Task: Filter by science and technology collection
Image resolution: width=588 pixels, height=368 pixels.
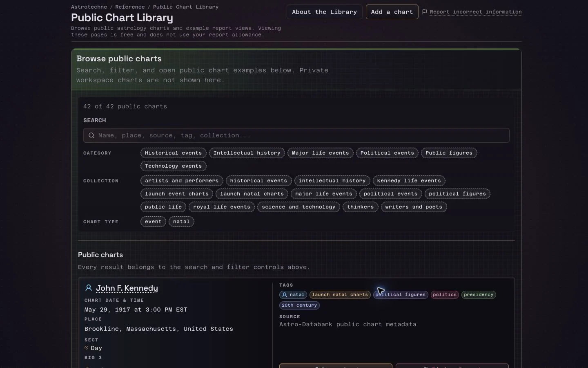Action: (x=298, y=207)
